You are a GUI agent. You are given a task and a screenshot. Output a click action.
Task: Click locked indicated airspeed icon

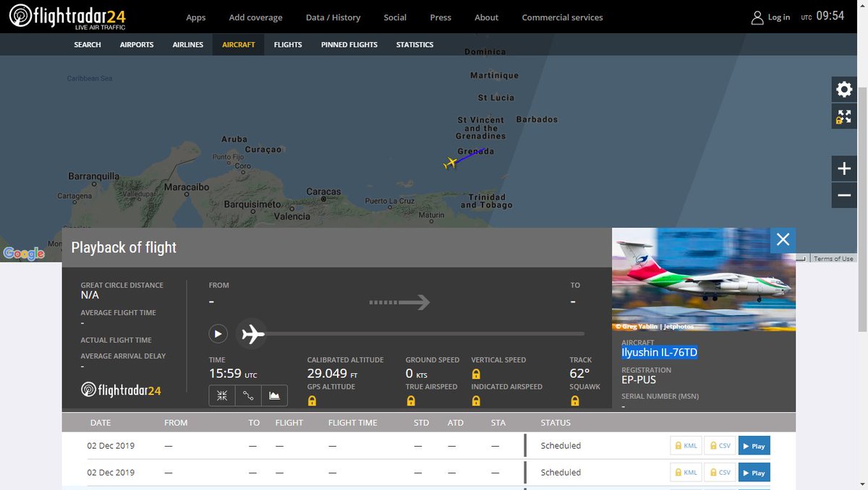pyautogui.click(x=476, y=400)
